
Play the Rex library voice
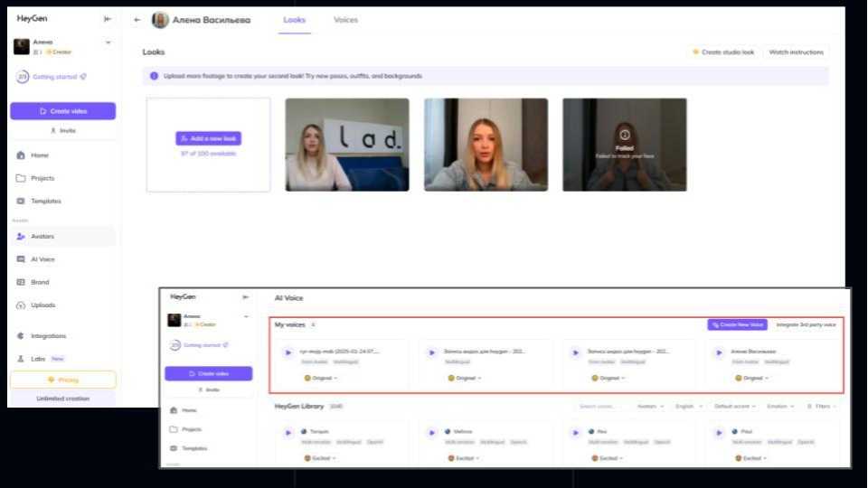(576, 433)
